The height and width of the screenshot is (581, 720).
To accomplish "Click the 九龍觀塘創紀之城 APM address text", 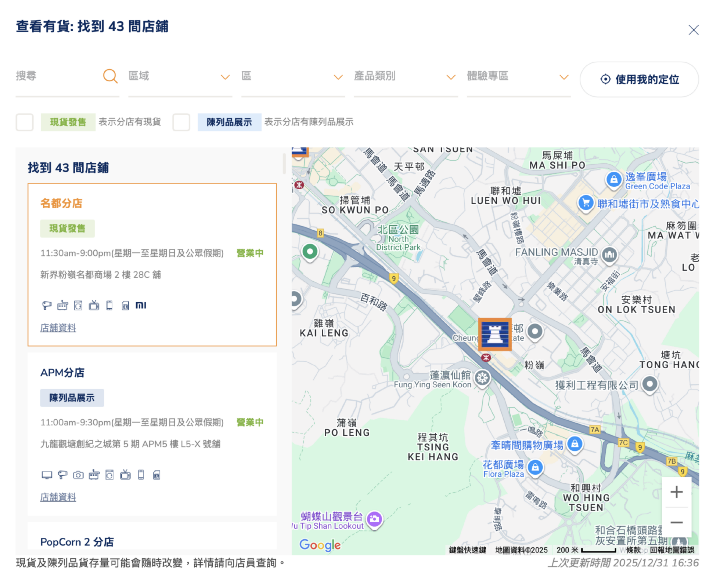I will [x=130, y=444].
